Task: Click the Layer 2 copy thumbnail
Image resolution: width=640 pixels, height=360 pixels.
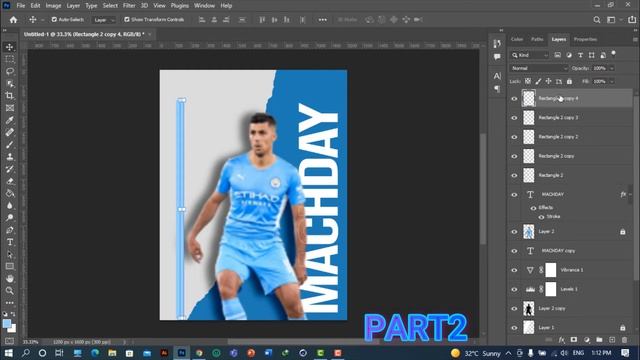Action: point(529,308)
